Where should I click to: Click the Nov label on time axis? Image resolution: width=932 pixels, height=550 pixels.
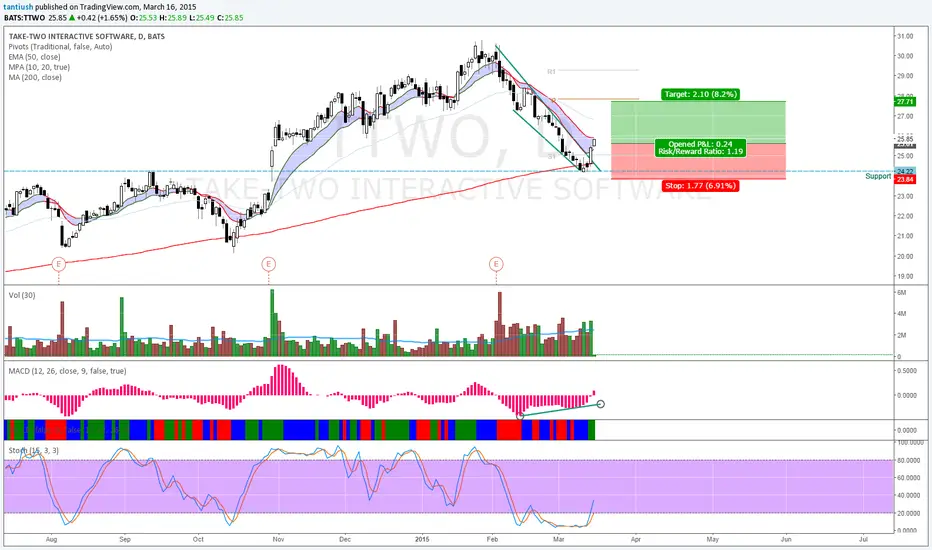[278, 539]
